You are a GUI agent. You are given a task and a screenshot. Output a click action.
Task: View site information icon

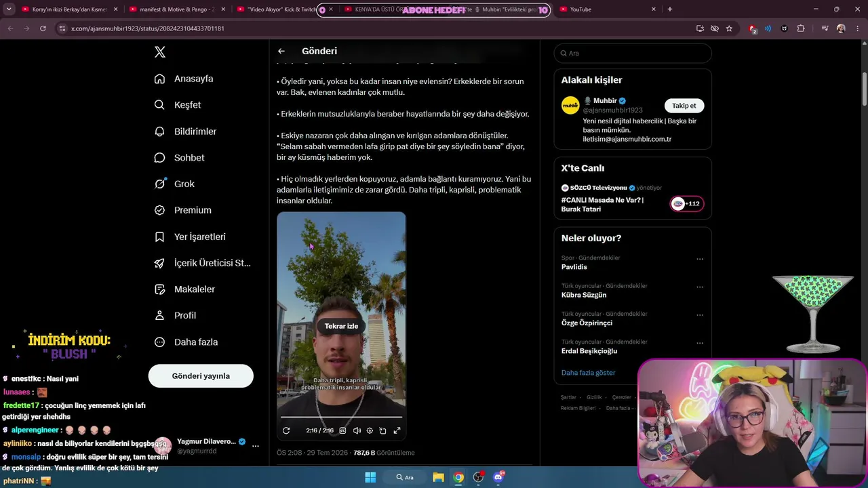62,28
